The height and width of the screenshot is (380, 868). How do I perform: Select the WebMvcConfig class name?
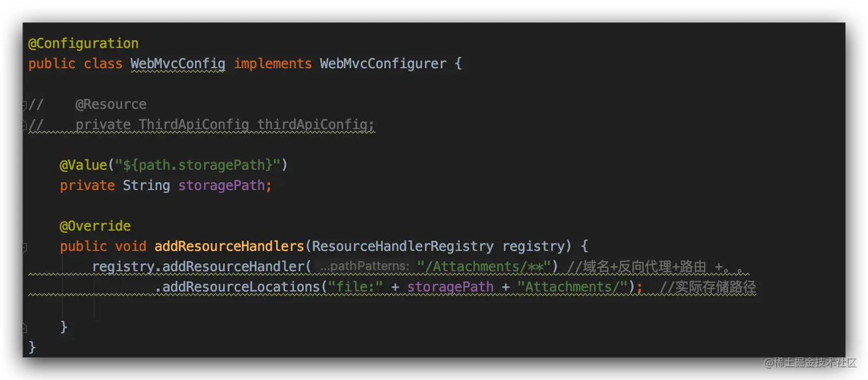(178, 64)
